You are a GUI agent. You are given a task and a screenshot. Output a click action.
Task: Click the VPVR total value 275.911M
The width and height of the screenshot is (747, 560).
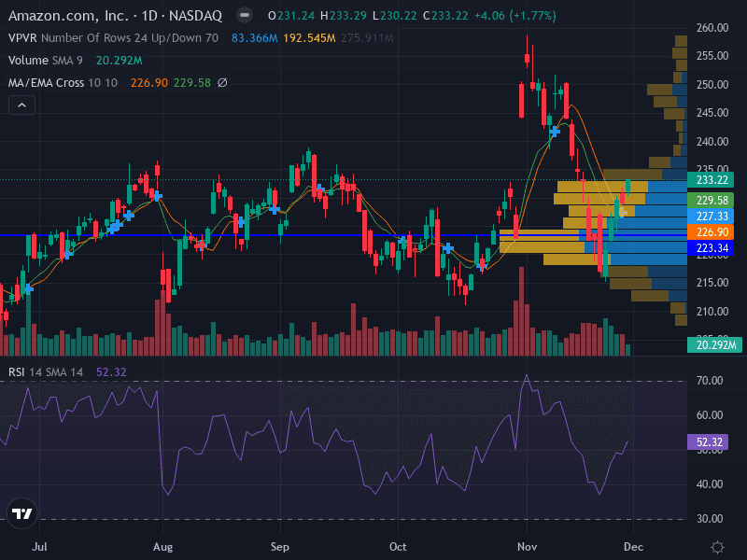click(x=367, y=37)
